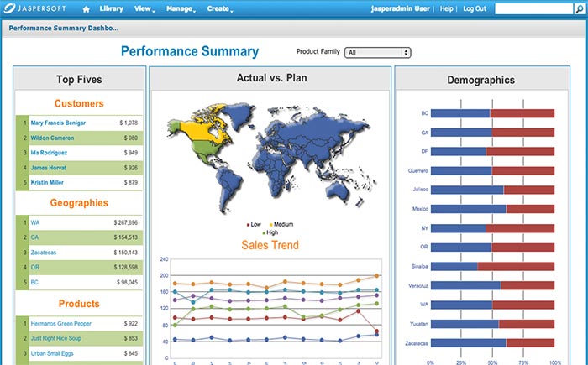Open customer James Horvat
This screenshot has width=588, height=365.
[49, 168]
